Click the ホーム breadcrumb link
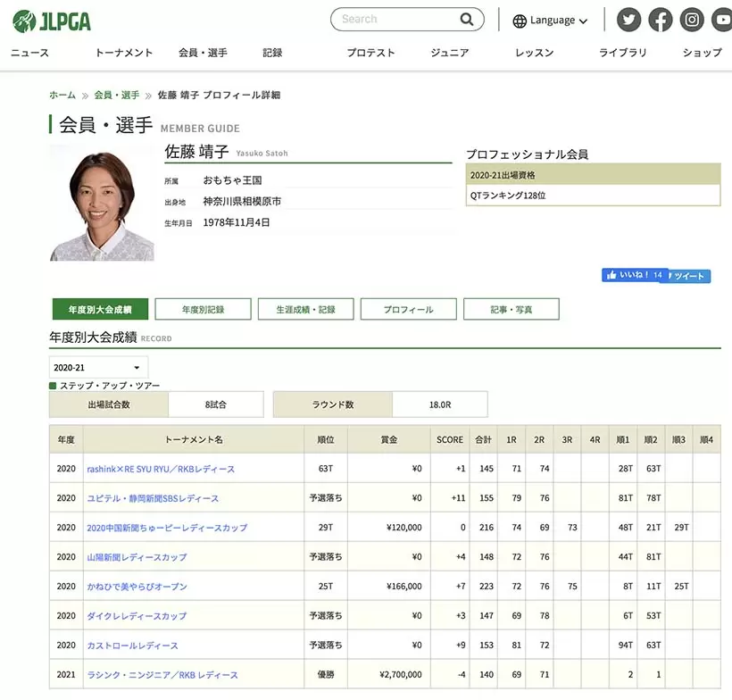This screenshot has width=732, height=700. tap(62, 95)
